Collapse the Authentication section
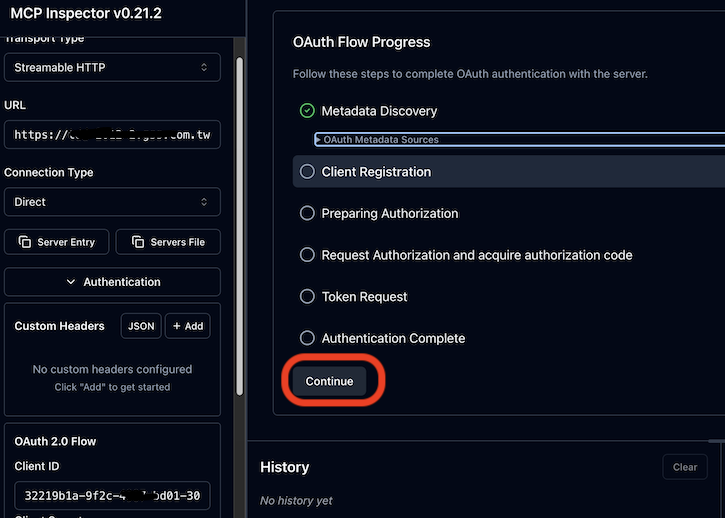The height and width of the screenshot is (518, 725). tap(112, 282)
